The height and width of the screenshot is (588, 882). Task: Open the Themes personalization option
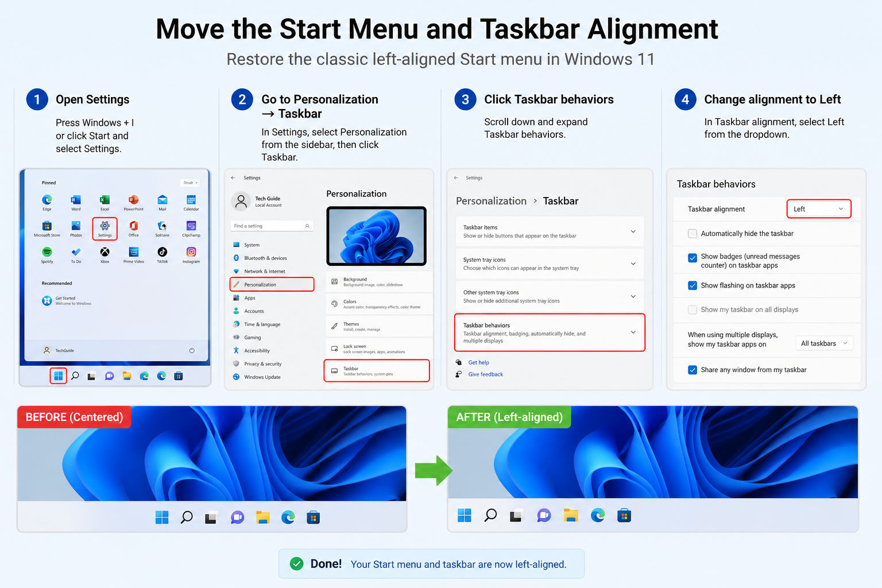click(x=379, y=326)
